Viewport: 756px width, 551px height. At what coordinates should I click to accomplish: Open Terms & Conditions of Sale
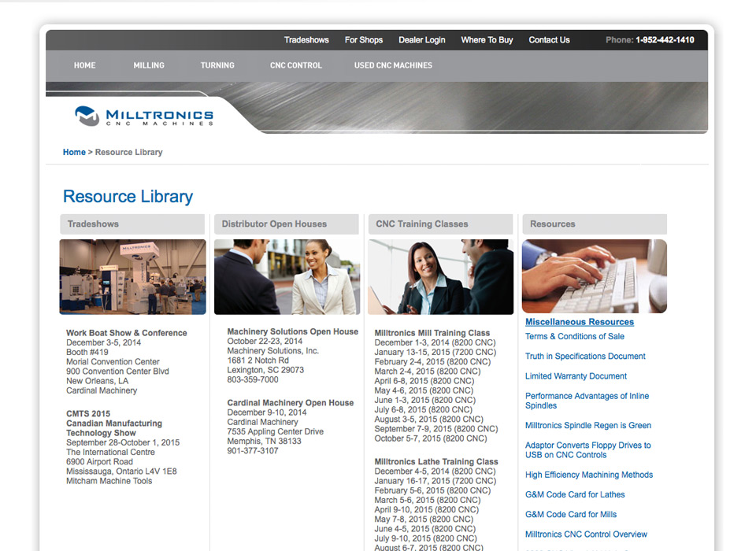tap(575, 336)
